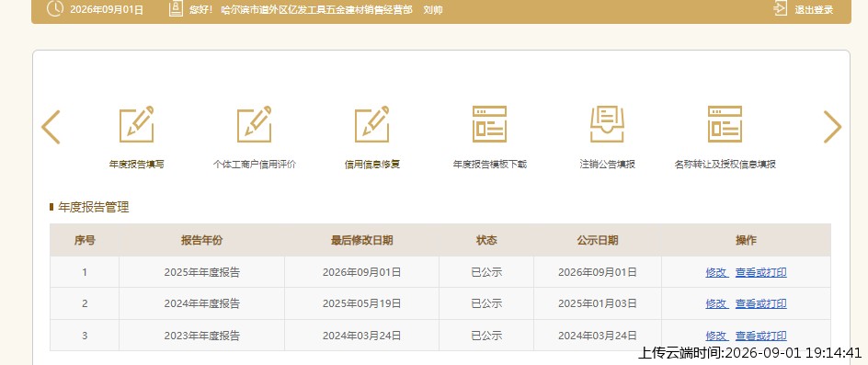
Task: Click 最后修改日期 column header
Action: coord(362,240)
